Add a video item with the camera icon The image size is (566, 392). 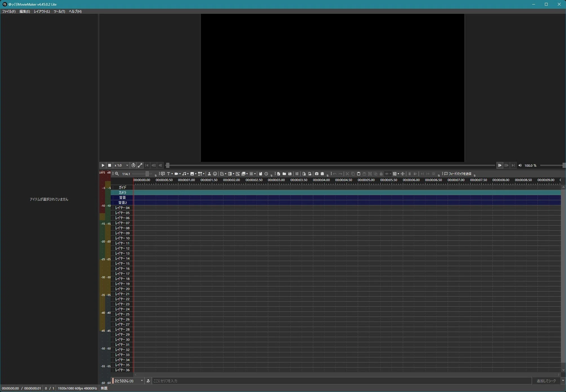(x=176, y=174)
